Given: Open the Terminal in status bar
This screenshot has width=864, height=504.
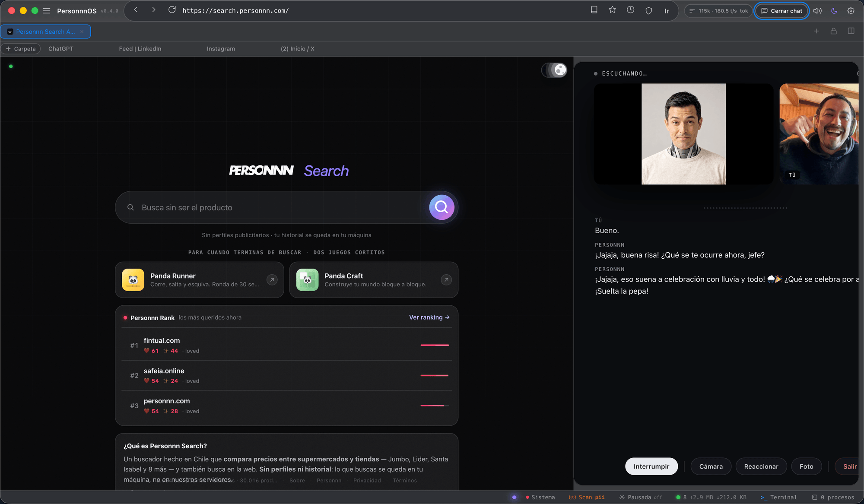Looking at the screenshot, I should [x=779, y=497].
